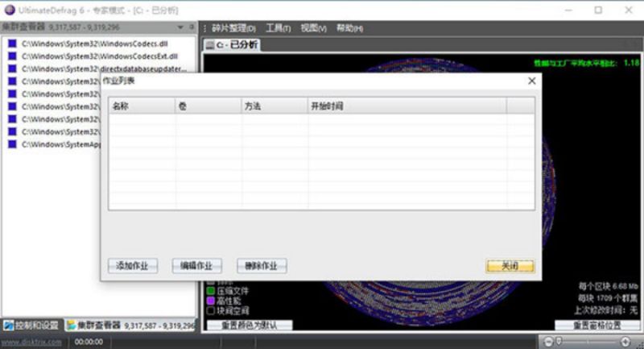Switch to the 集群查看器 bottom tab

pyautogui.click(x=130, y=326)
